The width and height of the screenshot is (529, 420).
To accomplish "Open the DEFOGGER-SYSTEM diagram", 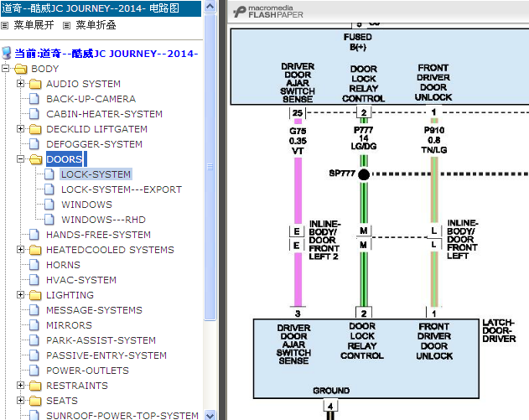I will (x=94, y=144).
